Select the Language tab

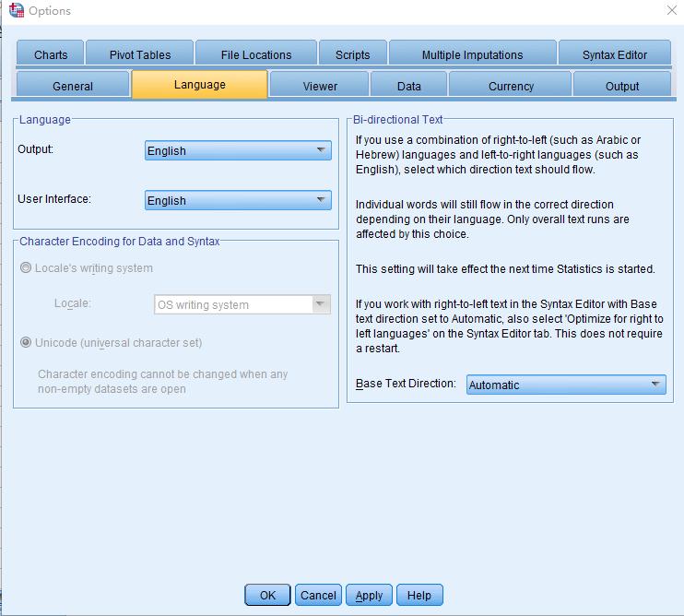pyautogui.click(x=200, y=85)
